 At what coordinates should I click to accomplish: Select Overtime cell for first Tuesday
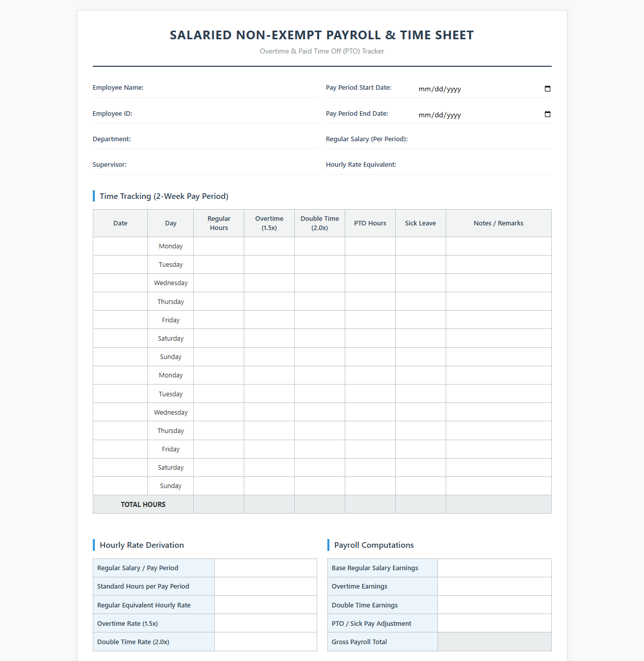(269, 265)
